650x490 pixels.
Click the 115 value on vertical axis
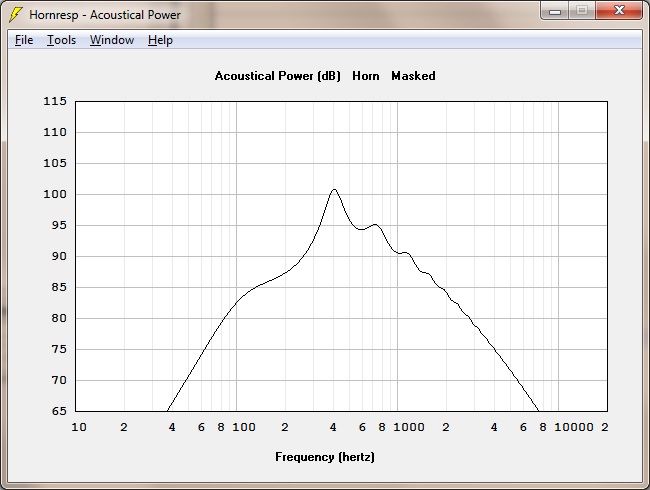[55, 101]
